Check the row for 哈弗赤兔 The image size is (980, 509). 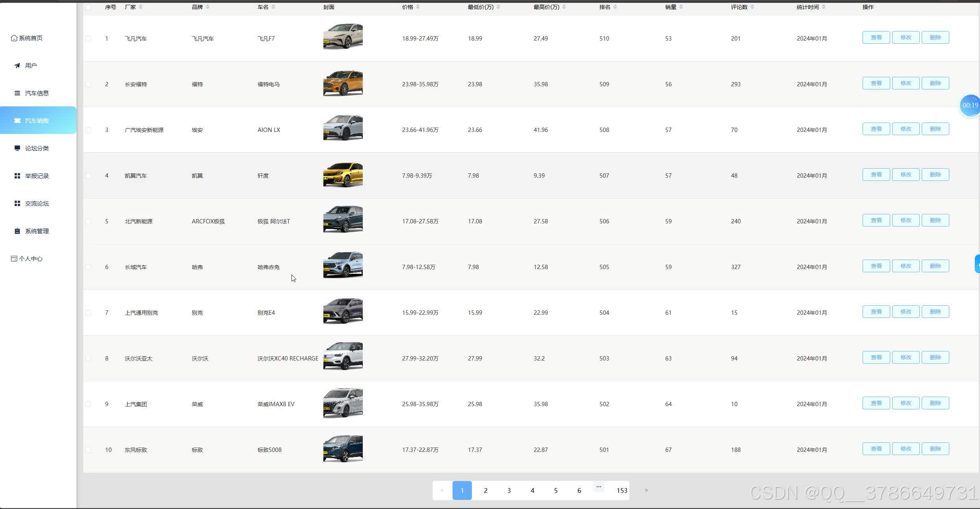(x=88, y=267)
